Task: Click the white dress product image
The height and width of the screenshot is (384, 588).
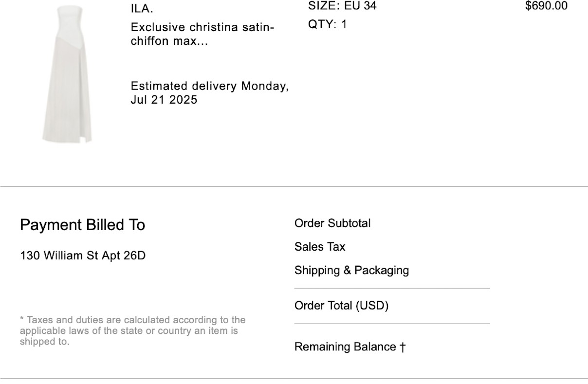Action: coord(67,74)
